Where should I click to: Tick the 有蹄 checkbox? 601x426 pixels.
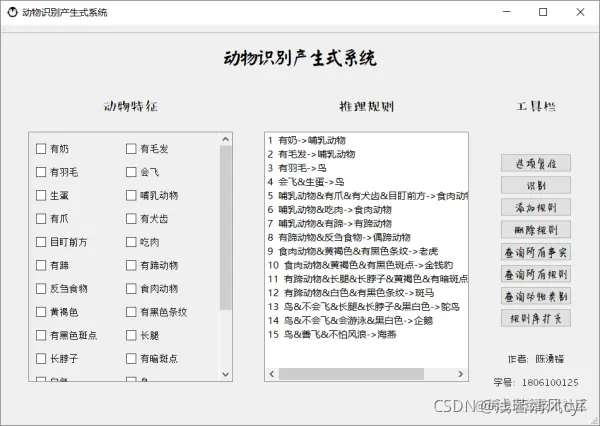click(41, 265)
